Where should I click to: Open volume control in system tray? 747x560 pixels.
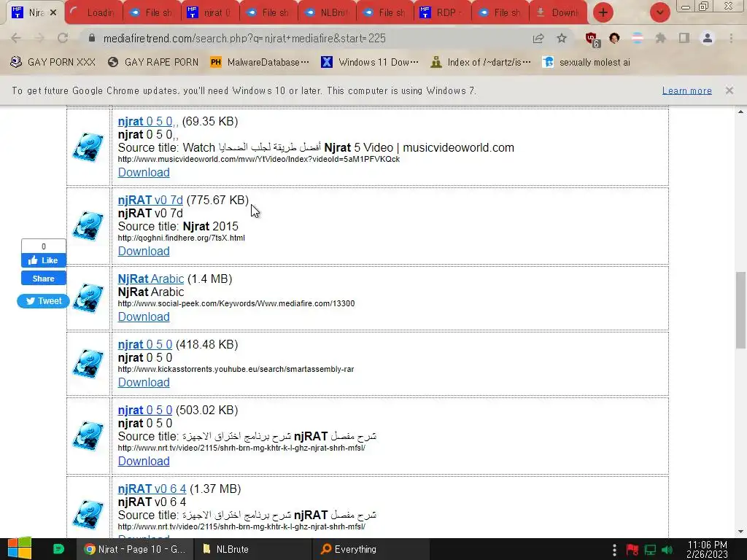(667, 550)
